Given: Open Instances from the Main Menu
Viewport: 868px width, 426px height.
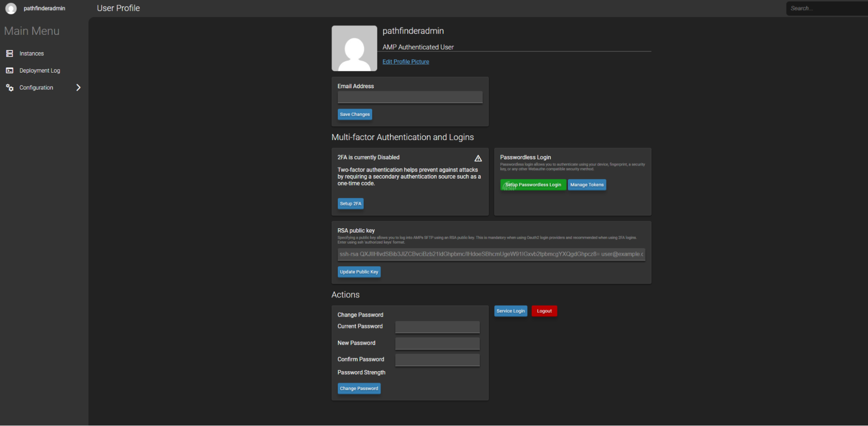Looking at the screenshot, I should pyautogui.click(x=32, y=53).
